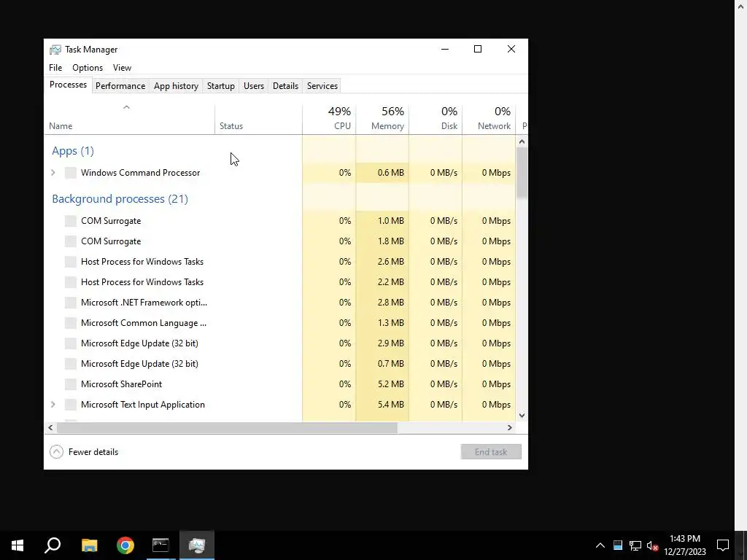Select Microsoft .NET Framework opti... row
This screenshot has height=560, width=747.
tap(280, 303)
